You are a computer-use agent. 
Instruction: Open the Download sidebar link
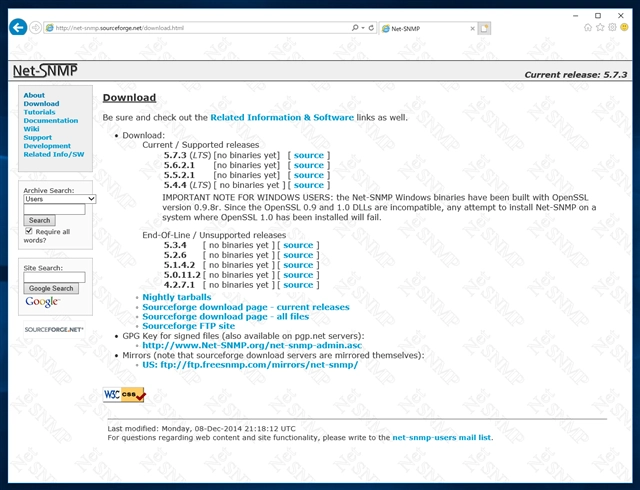[41, 104]
